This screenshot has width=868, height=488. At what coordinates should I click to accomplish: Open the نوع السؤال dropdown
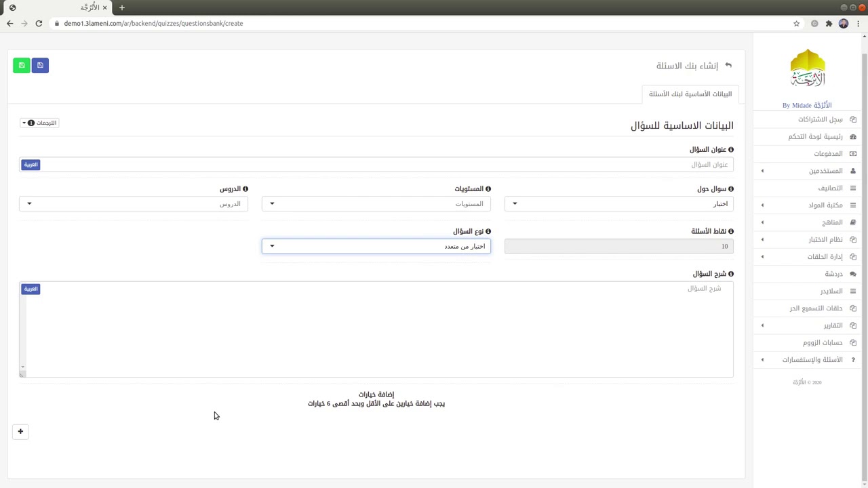tap(376, 246)
